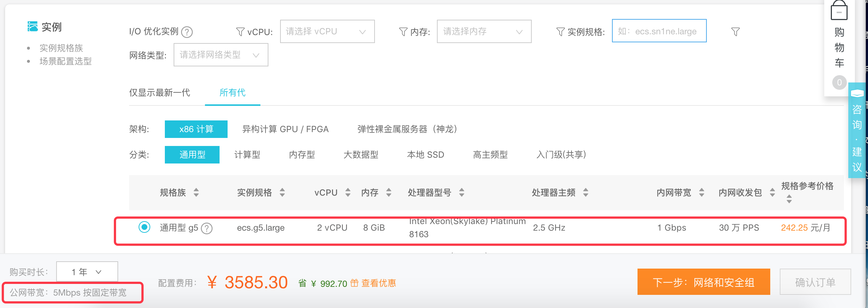
Task: Expand the 请选择内存 memory dropdown
Action: [484, 31]
